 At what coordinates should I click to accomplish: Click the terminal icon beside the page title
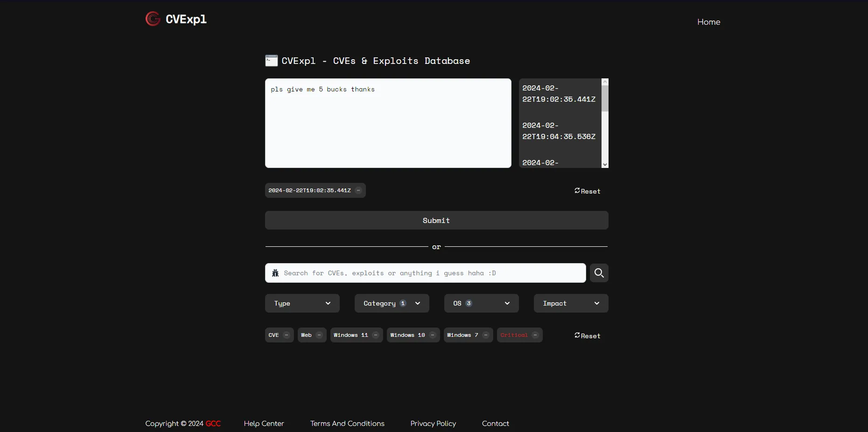click(x=271, y=61)
